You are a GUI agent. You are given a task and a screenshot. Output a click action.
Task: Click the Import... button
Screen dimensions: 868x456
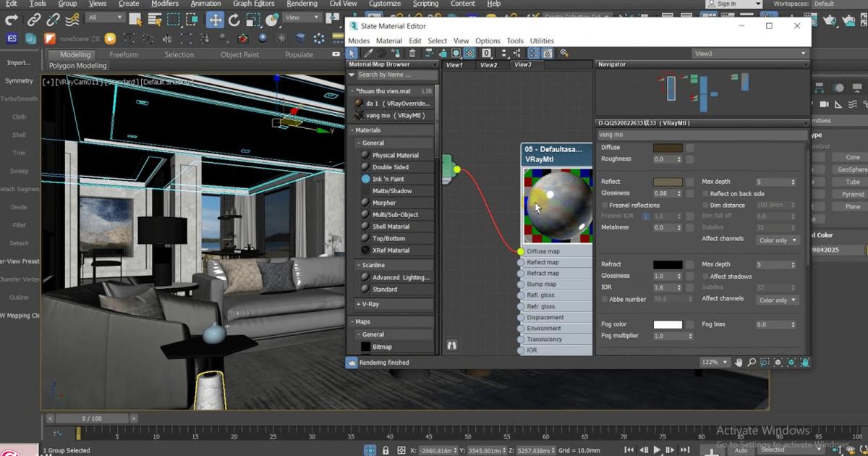tap(19, 63)
